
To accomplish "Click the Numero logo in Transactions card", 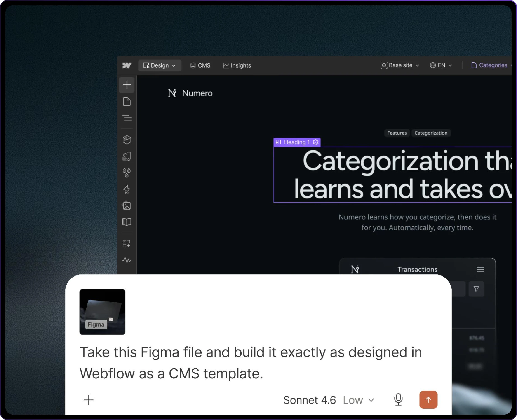I will click(355, 269).
